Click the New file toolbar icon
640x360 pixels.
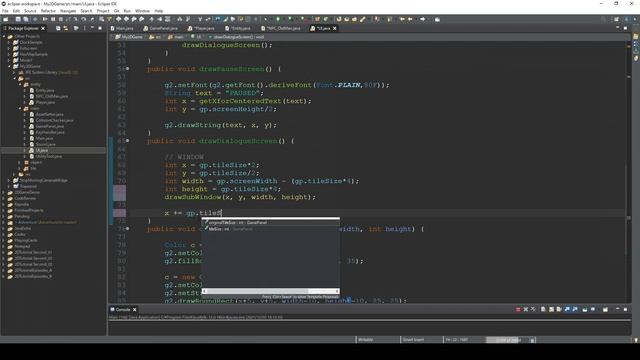tap(6, 19)
